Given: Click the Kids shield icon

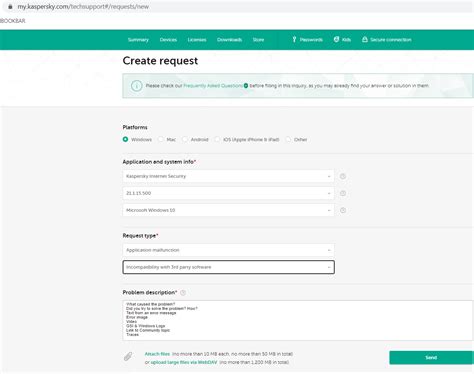Looking at the screenshot, I should (x=336, y=39).
